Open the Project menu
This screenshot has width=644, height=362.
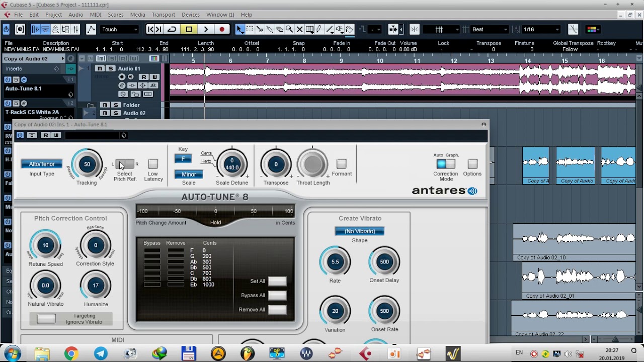pyautogui.click(x=54, y=15)
